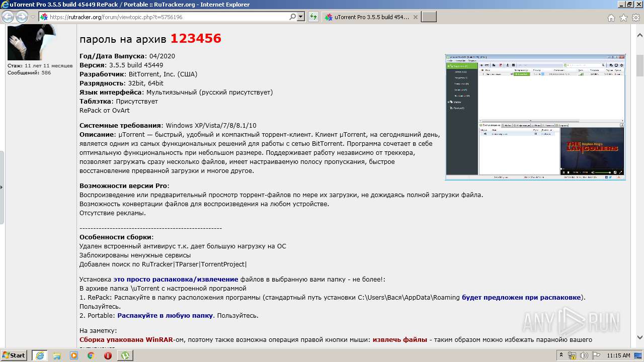Click the 'Год/Дата Выпуска' label
The image size is (644, 362).
point(112,56)
